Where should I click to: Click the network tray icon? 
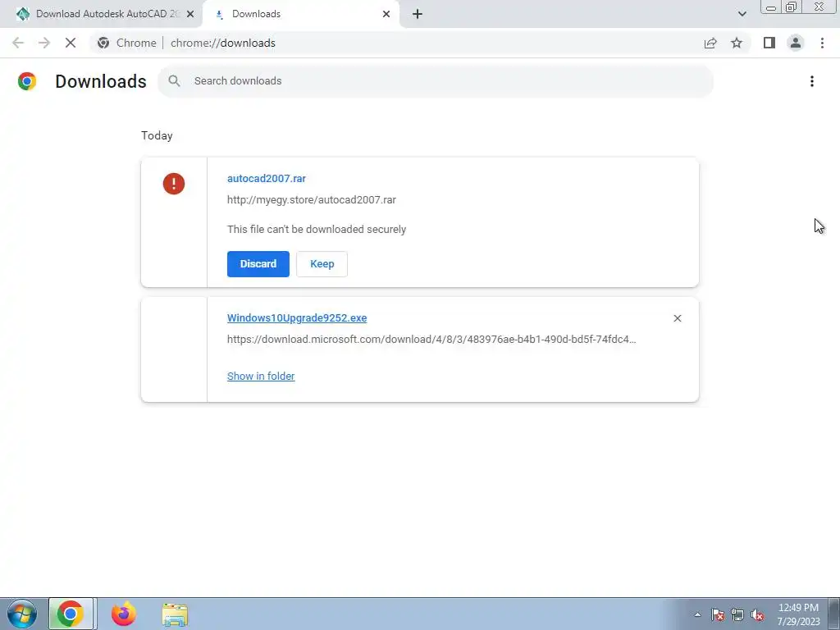coord(737,614)
